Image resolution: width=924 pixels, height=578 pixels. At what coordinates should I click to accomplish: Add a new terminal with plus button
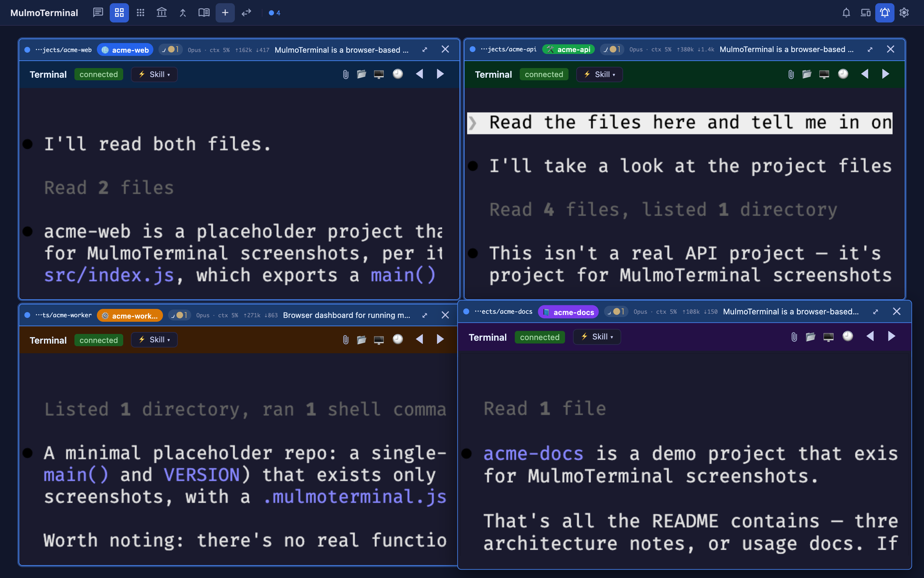pos(225,13)
